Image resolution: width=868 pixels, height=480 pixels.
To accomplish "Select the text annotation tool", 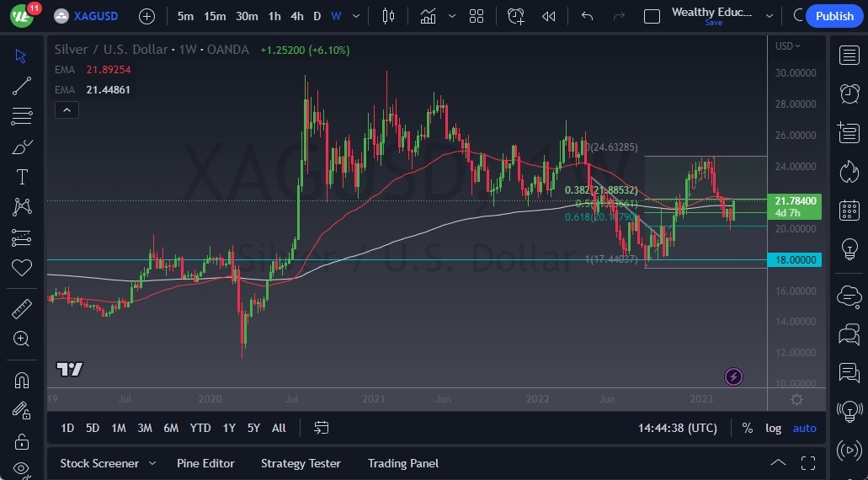I will pos(22,177).
